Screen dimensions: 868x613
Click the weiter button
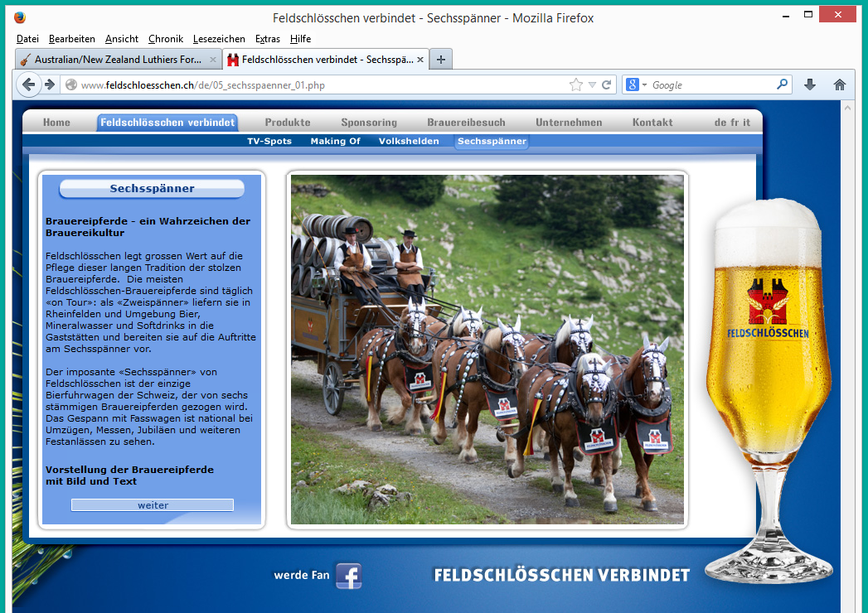pos(153,505)
